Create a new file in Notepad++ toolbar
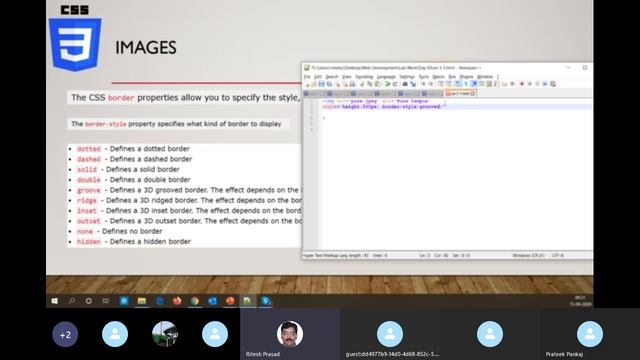Image resolution: width=640 pixels, height=360 pixels. click(307, 84)
